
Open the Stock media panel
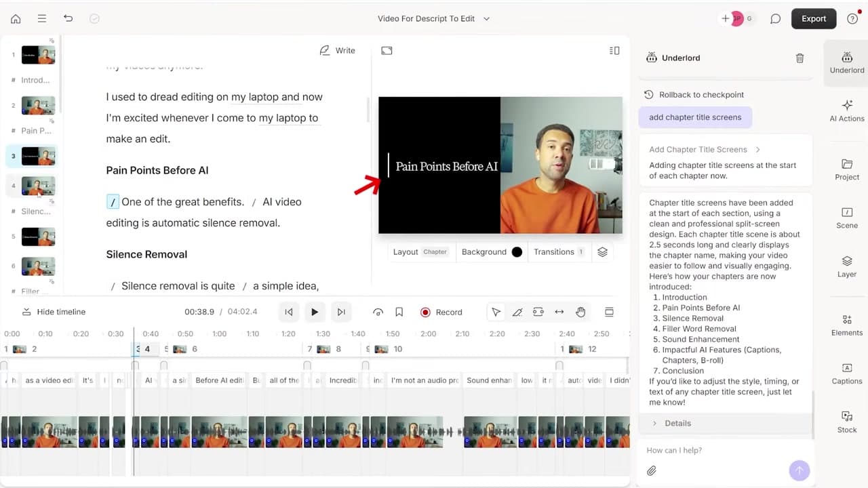(x=847, y=422)
